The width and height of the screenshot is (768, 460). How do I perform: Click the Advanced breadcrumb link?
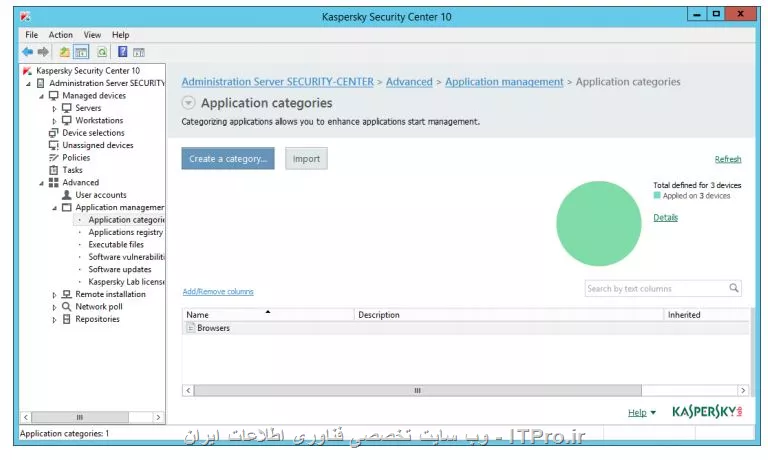(409, 82)
